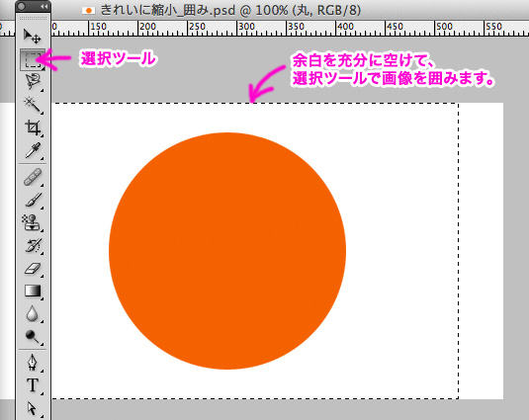This screenshot has height=420, width=529.
Task: Select the History Brush tool
Action: point(33,245)
